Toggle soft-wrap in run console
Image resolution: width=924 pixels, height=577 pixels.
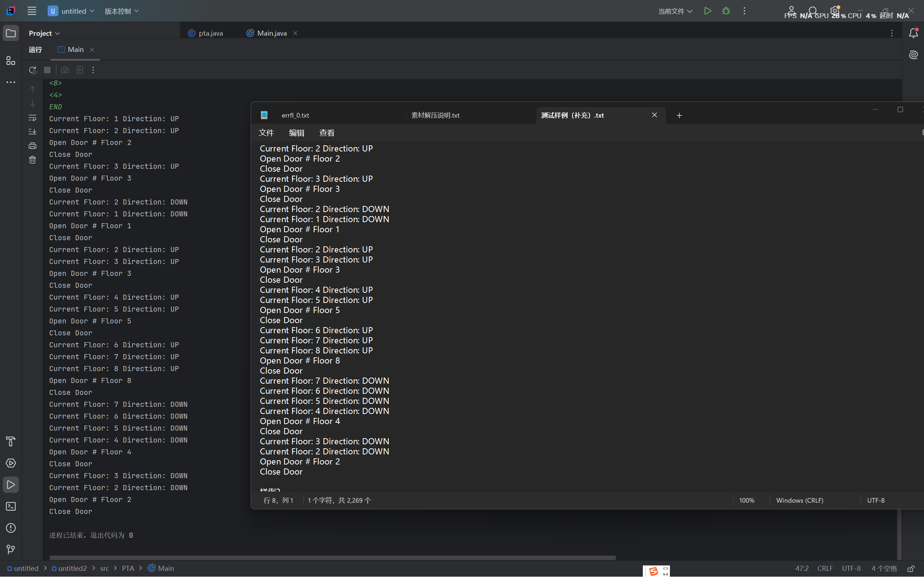[32, 118]
